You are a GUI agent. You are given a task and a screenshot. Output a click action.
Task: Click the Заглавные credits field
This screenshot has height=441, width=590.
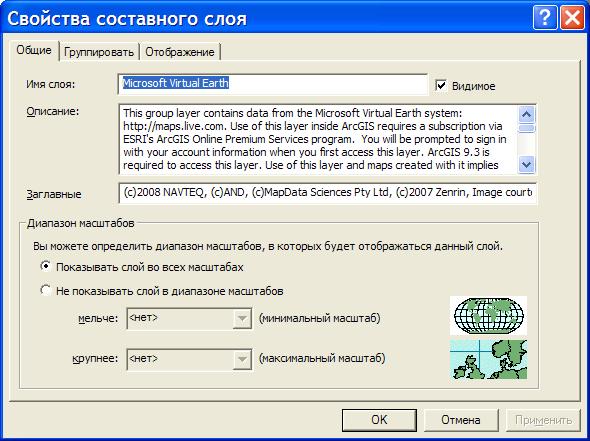click(x=327, y=193)
